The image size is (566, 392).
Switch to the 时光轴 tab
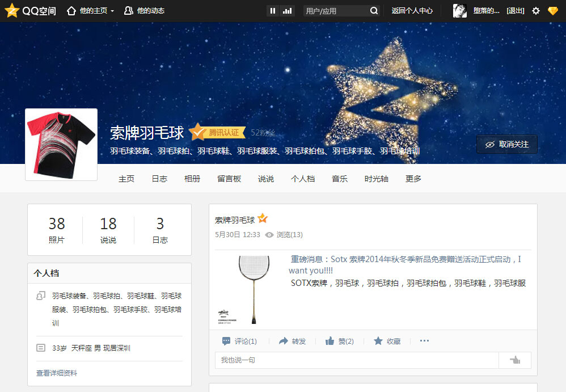376,179
